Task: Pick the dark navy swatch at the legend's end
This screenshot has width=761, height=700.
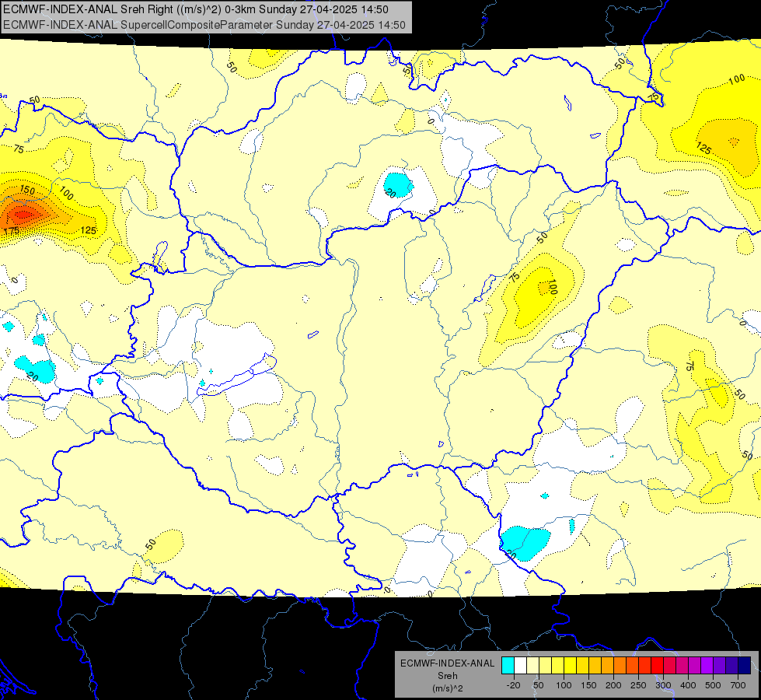Action: tap(745, 665)
